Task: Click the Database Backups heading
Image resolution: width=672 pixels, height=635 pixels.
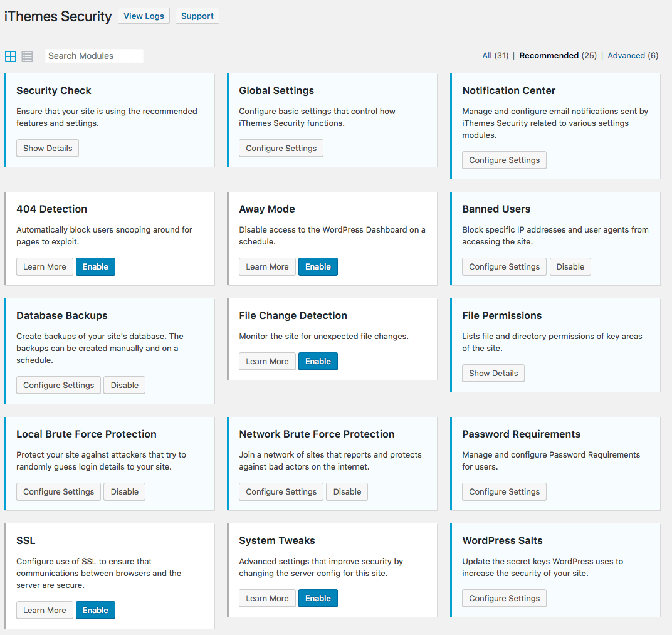Action: 61,316
